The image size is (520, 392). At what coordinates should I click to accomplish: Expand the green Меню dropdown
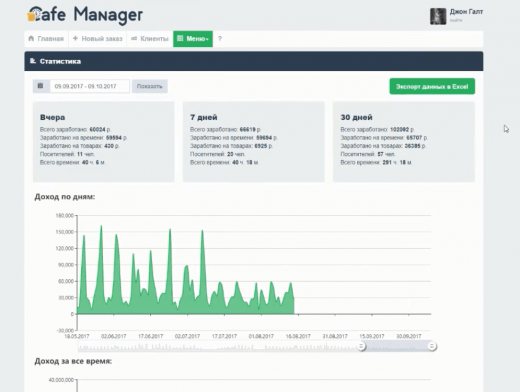[x=193, y=39]
